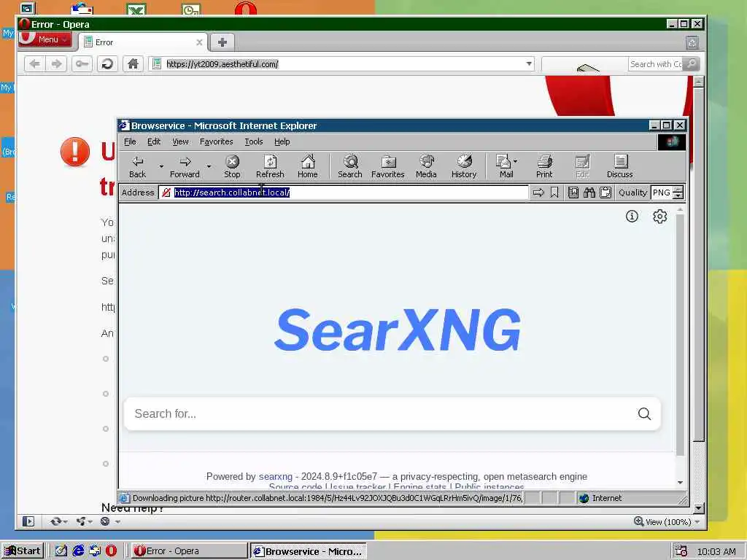Click the Stop icon in Internet Explorer
Screen dimensions: 747x560
pos(232,166)
